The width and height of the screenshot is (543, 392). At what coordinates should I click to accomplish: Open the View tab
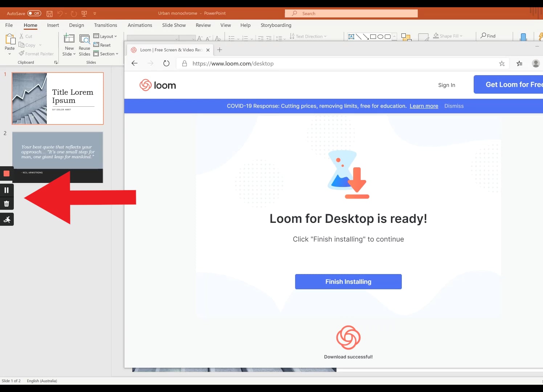225,25
